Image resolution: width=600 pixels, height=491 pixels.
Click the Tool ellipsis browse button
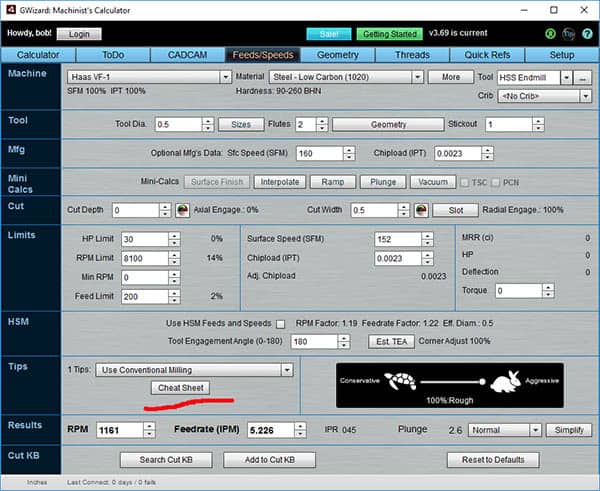click(x=582, y=78)
